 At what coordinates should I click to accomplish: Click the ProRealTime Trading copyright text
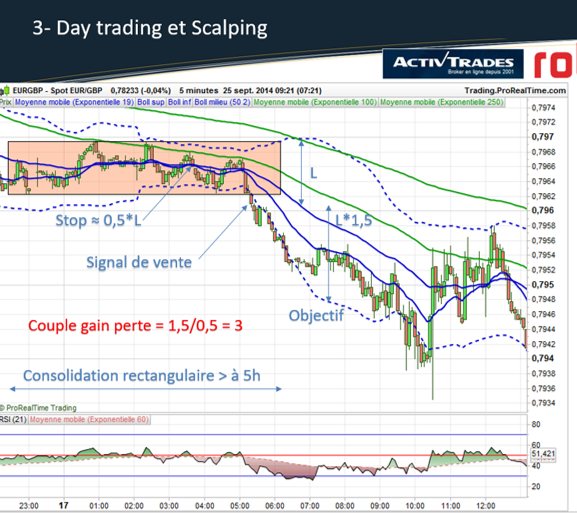tap(38, 408)
